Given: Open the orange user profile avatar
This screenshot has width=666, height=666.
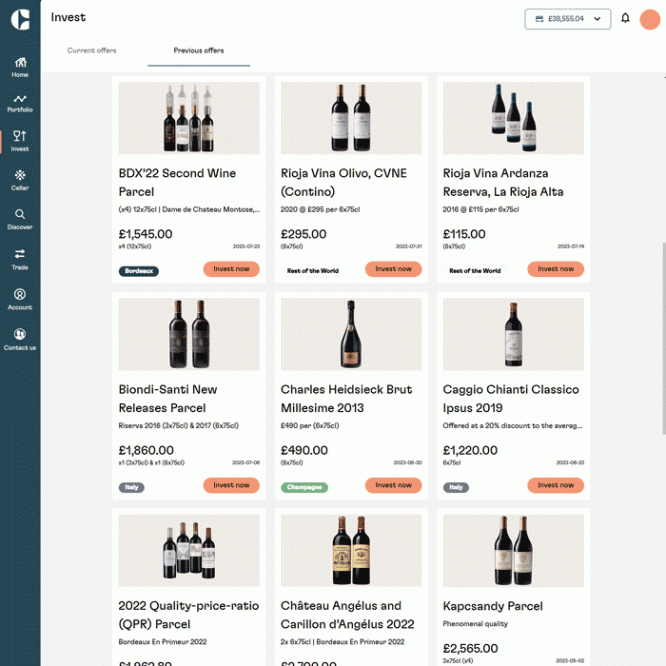Looking at the screenshot, I should 650,19.
